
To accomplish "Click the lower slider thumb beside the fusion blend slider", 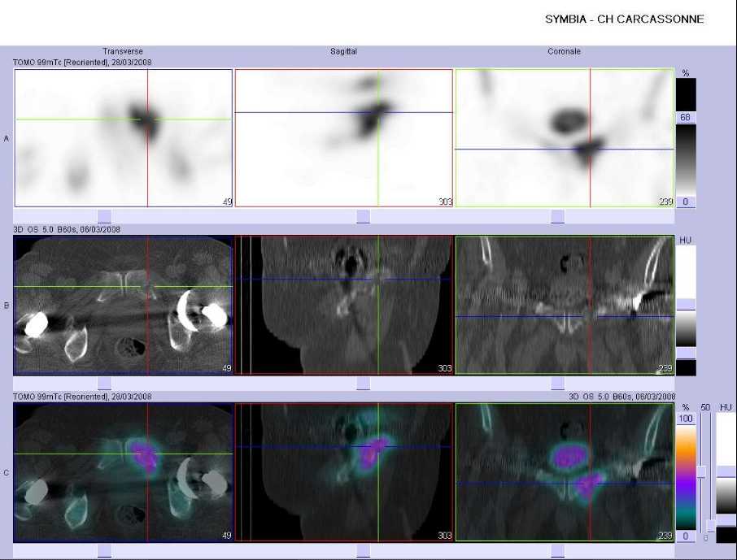I will [x=712, y=526].
